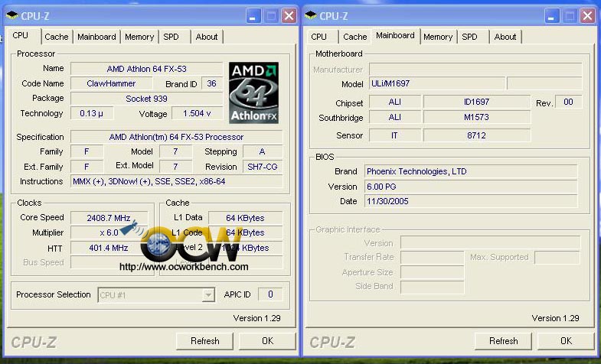Click the Technology value 0.13 µ
The height and width of the screenshot is (364, 601).
(x=92, y=113)
